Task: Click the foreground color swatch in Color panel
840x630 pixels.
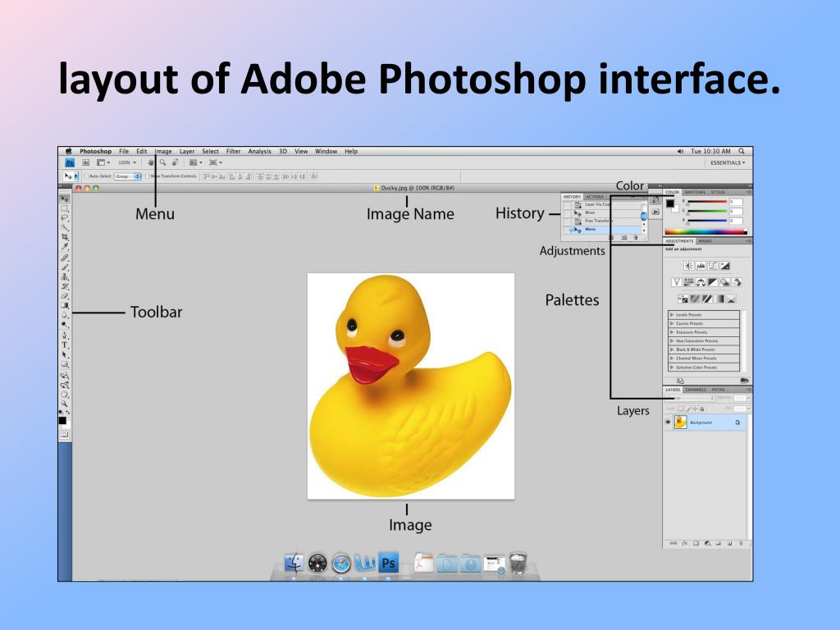Action: pyautogui.click(x=670, y=203)
